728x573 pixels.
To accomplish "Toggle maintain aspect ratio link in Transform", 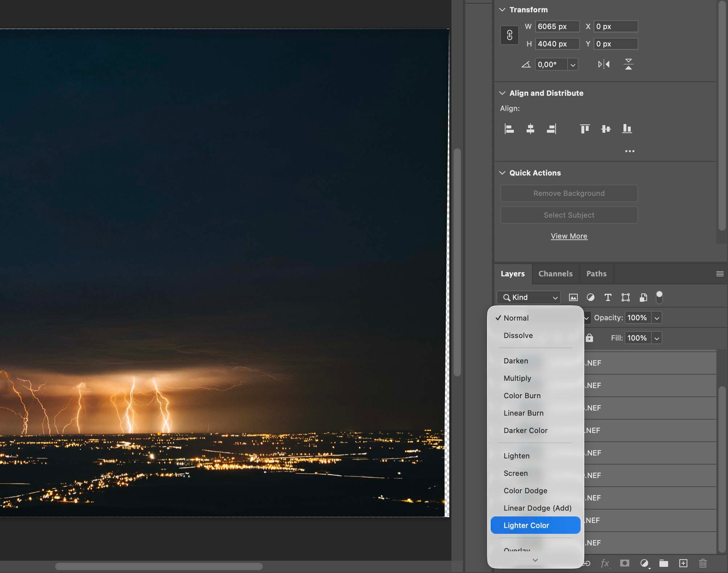I will [x=509, y=35].
